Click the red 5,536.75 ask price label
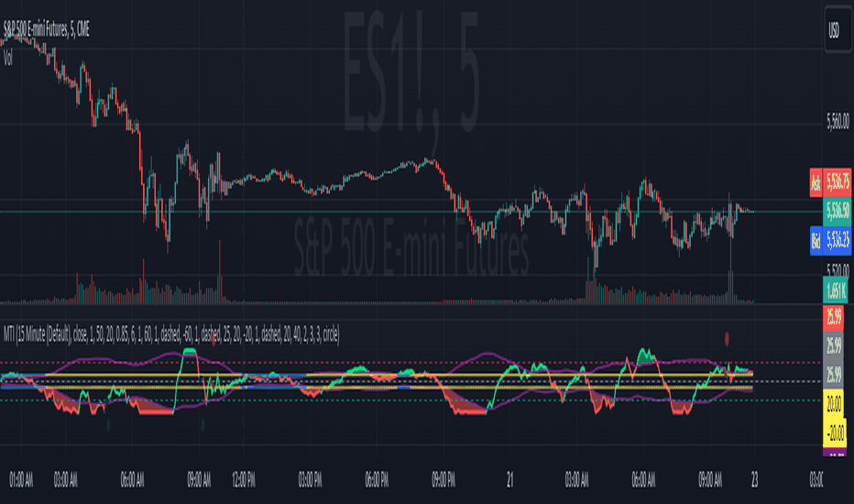Viewport: 854px width, 504px height. coord(838,182)
